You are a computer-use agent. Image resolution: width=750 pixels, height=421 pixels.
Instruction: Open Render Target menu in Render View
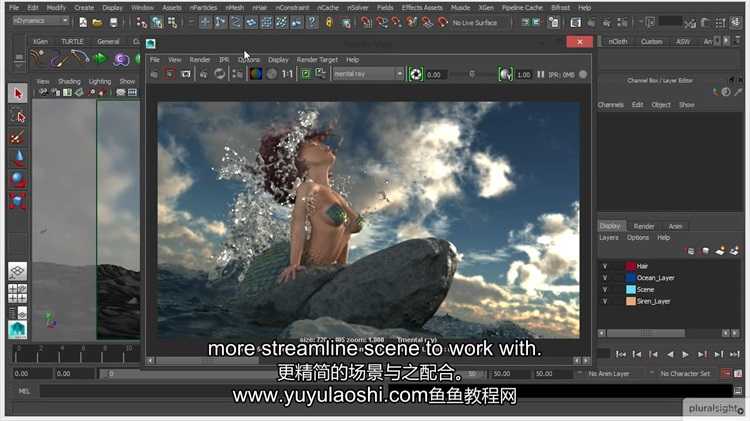coord(317,60)
